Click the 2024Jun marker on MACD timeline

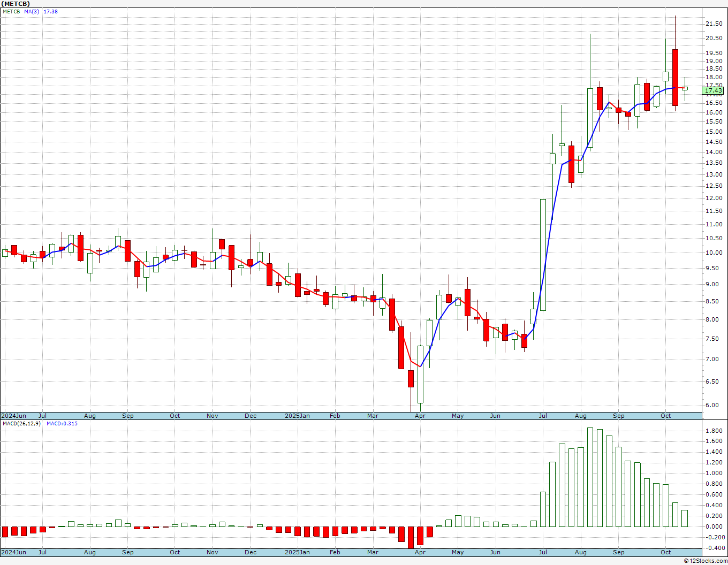pos(13,552)
